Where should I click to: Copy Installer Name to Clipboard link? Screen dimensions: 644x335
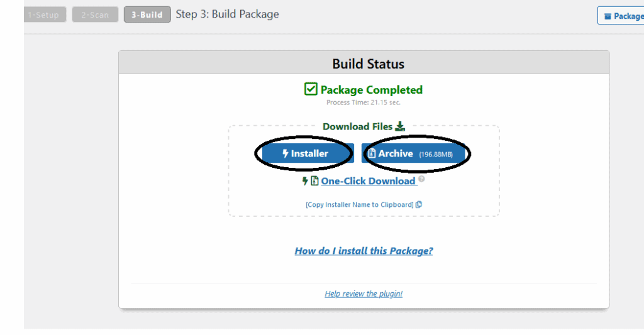tap(359, 204)
